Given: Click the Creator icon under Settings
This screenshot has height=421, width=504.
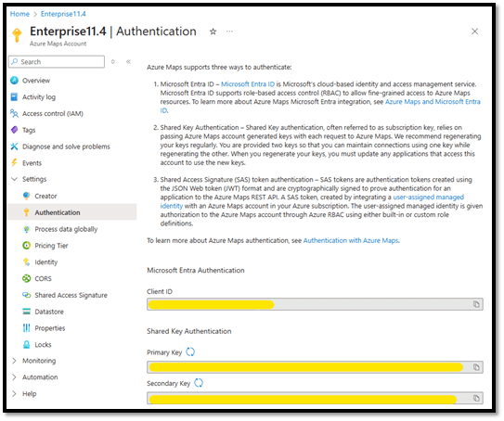Looking at the screenshot, I should (x=27, y=196).
